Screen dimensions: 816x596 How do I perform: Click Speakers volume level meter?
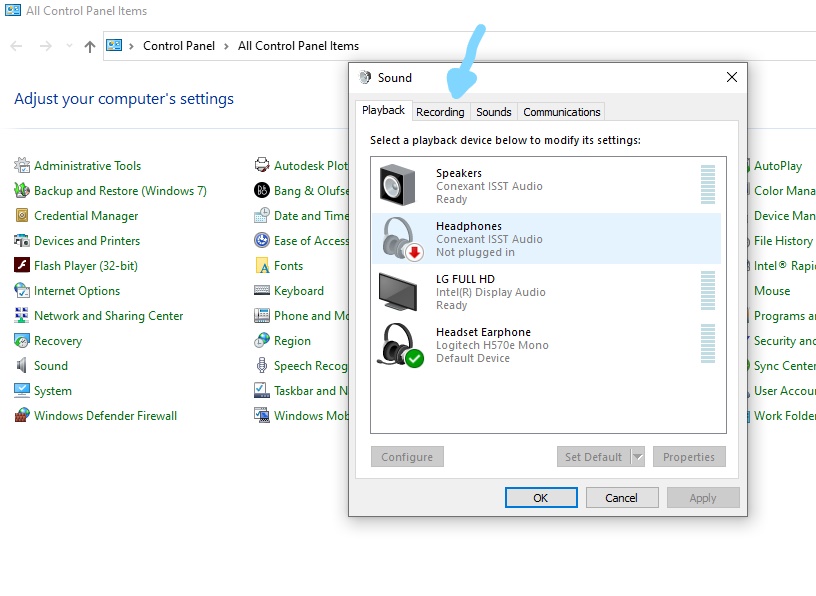pyautogui.click(x=708, y=184)
